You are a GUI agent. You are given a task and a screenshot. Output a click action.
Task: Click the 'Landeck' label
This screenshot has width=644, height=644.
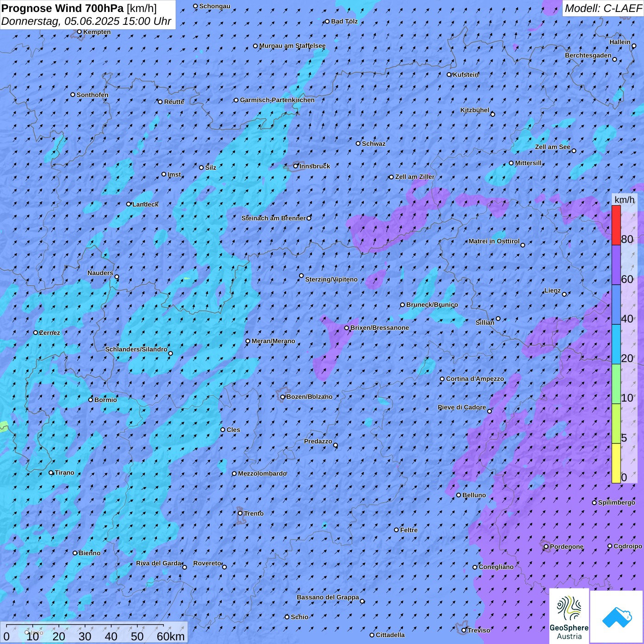[145, 204]
